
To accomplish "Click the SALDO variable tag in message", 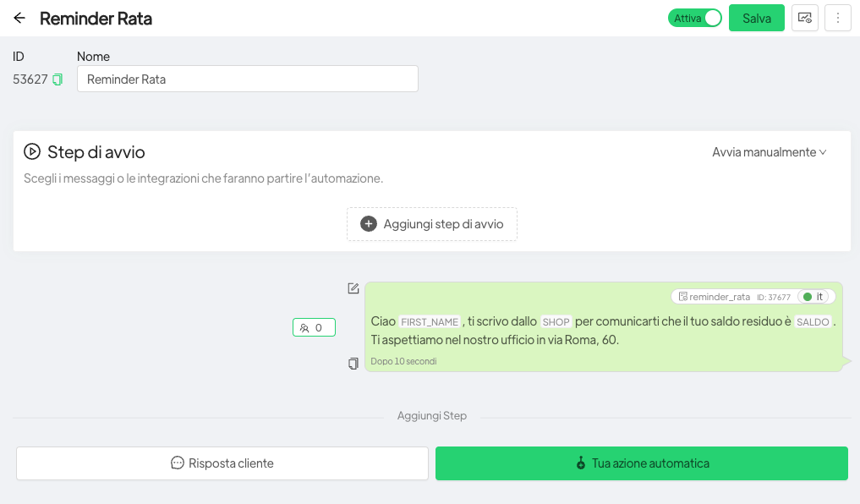I will 813,322.
